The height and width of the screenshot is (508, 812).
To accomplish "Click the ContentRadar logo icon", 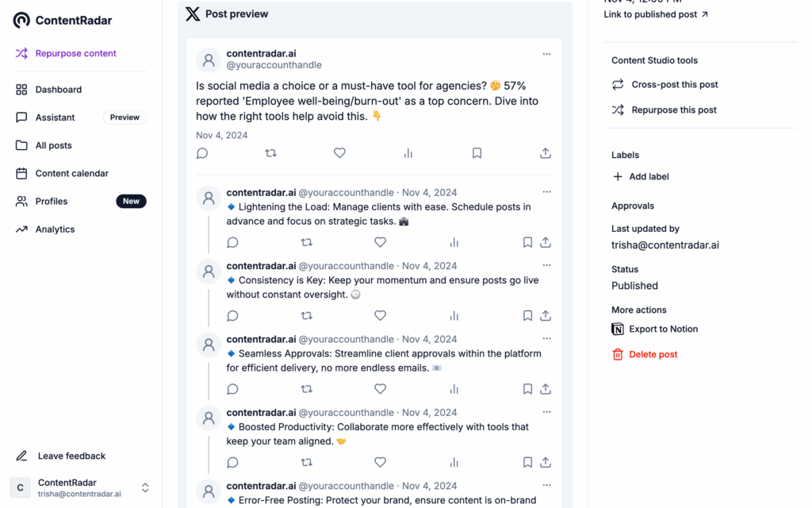I will pyautogui.click(x=21, y=20).
